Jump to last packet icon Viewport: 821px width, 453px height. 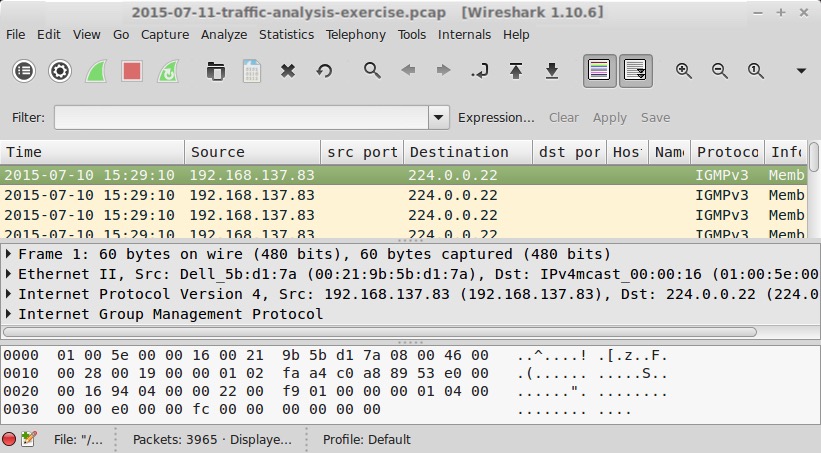point(552,70)
